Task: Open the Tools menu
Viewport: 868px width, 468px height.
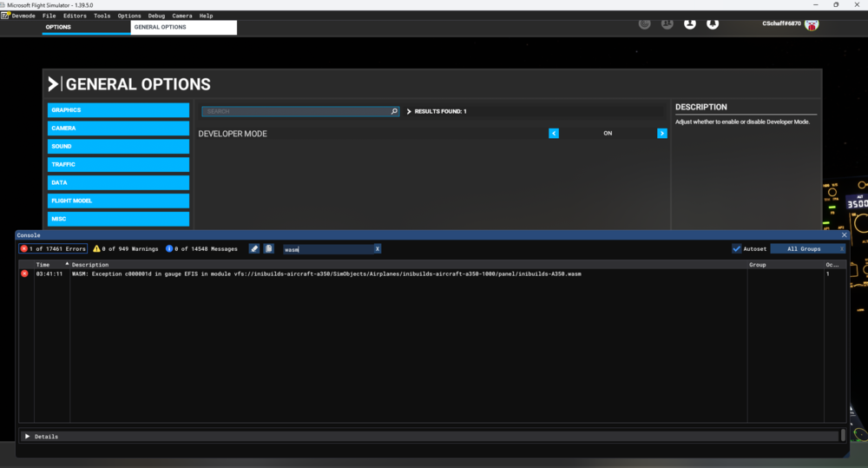Action: 102,16
